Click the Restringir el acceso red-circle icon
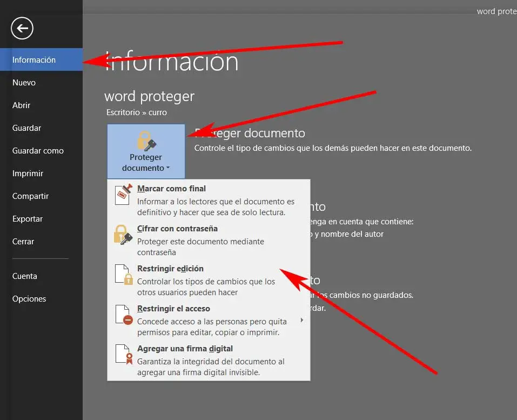Screen dimensions: 517x420 [x=124, y=315]
